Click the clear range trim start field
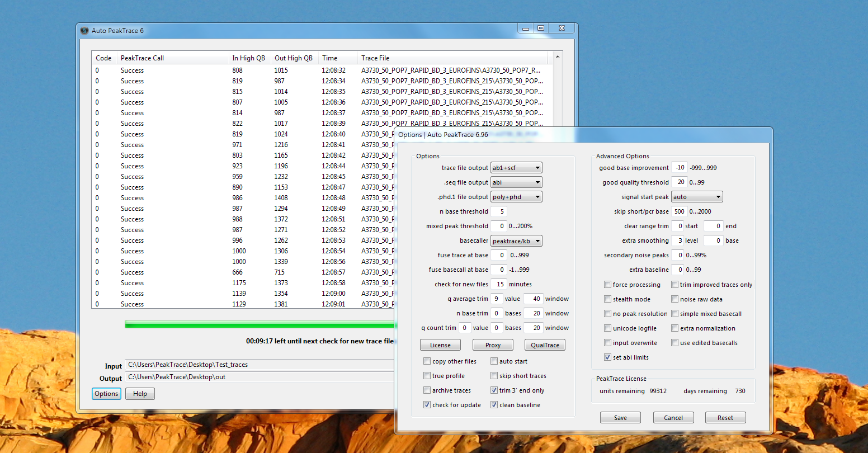The image size is (868, 453). 678,226
